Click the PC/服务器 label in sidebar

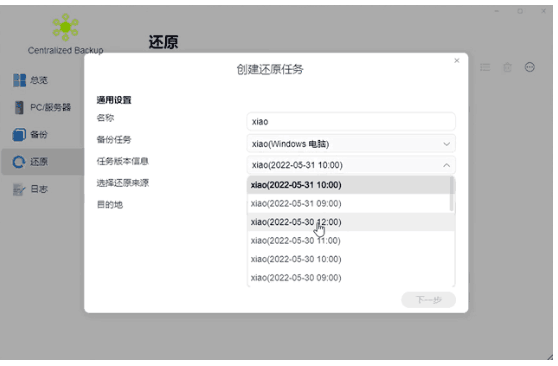tap(50, 107)
